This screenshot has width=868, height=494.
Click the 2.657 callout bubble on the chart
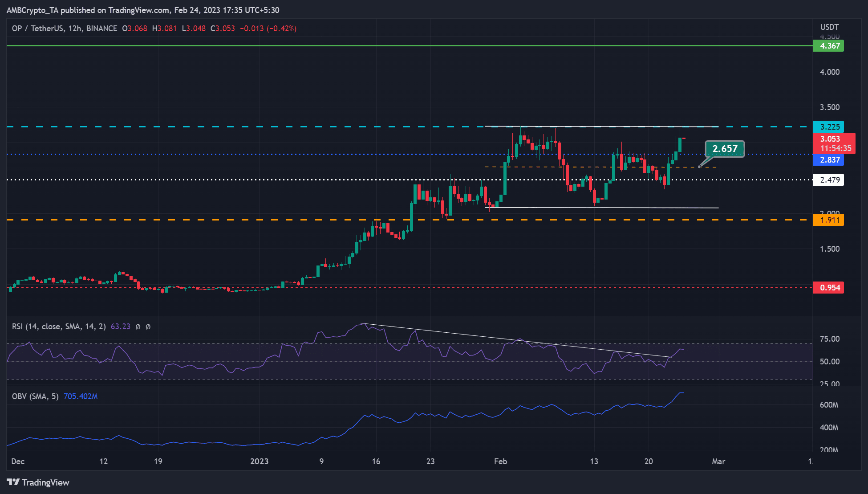[726, 149]
